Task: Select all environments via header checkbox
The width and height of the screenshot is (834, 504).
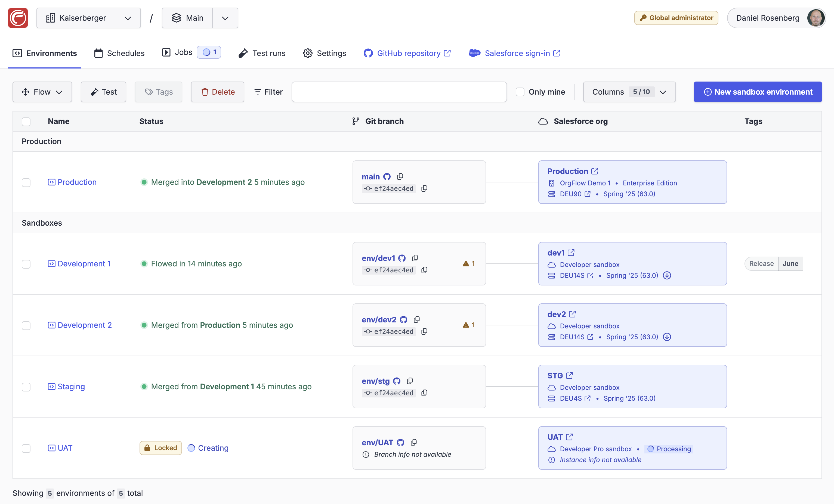Action: pyautogui.click(x=26, y=122)
